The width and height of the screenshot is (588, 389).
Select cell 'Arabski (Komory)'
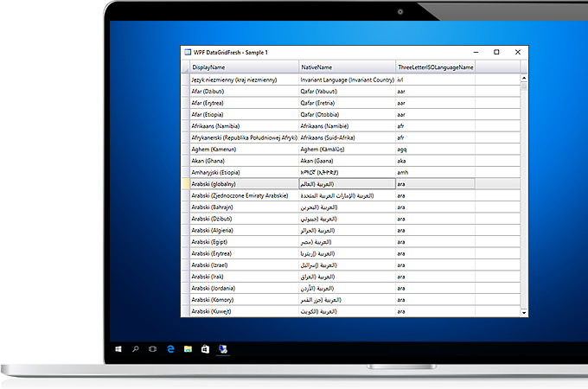[x=244, y=300]
